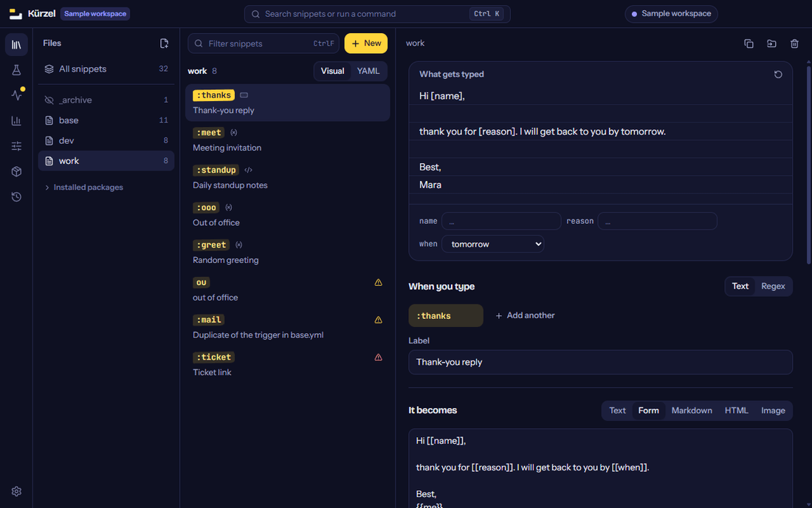Click the warning icon on the ou snippet

pyautogui.click(x=379, y=282)
